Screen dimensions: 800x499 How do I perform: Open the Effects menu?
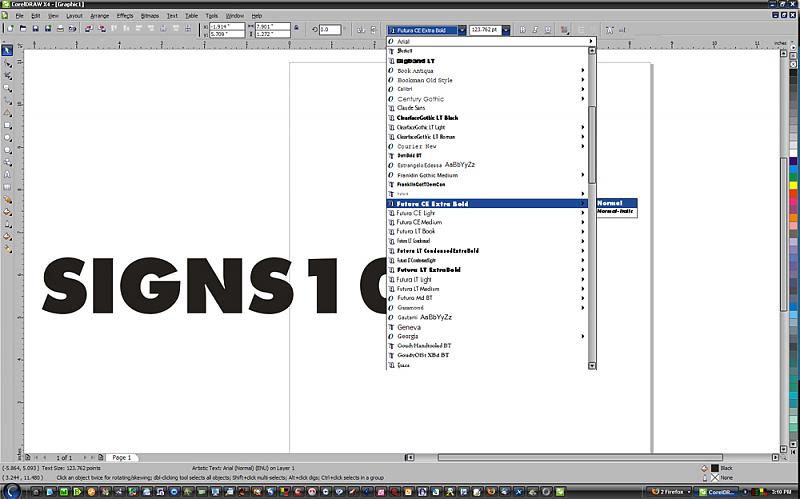tap(125, 16)
